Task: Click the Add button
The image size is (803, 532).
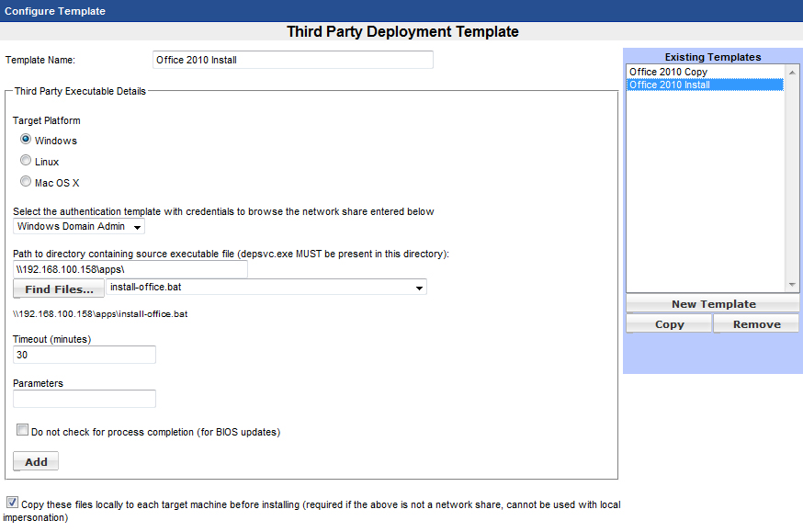Action: point(36,461)
